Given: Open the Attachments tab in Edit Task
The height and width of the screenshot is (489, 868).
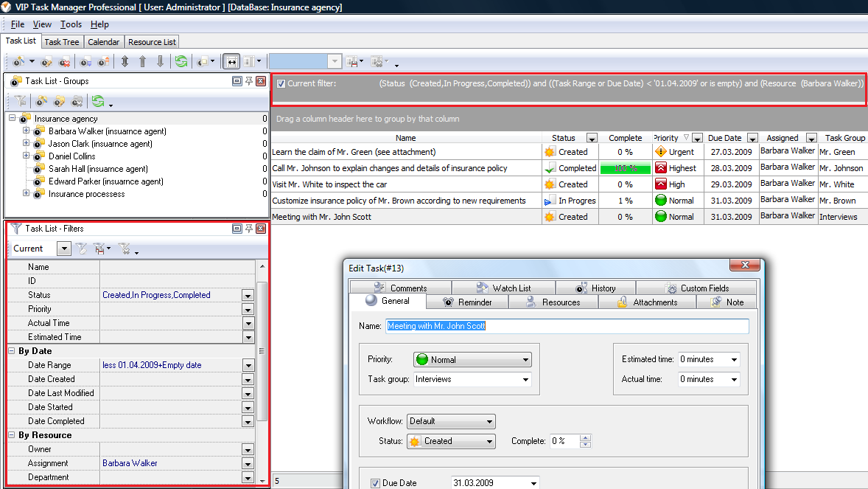Looking at the screenshot, I should pos(646,302).
